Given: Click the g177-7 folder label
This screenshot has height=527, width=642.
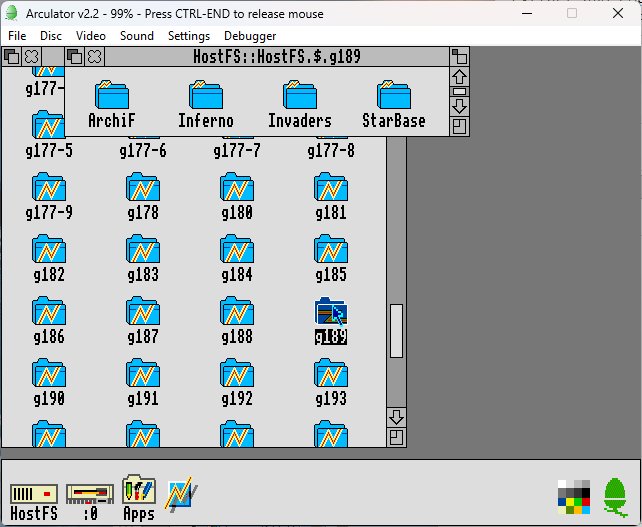Looking at the screenshot, I should 237,151.
